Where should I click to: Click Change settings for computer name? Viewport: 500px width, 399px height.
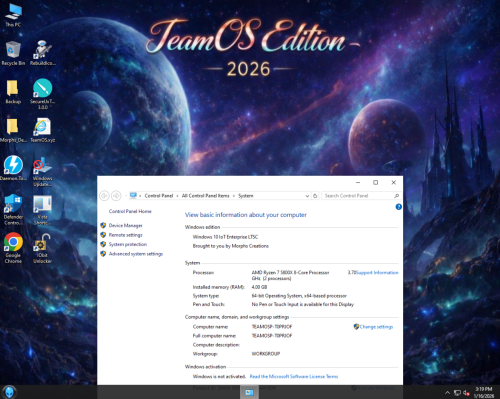pyautogui.click(x=376, y=327)
